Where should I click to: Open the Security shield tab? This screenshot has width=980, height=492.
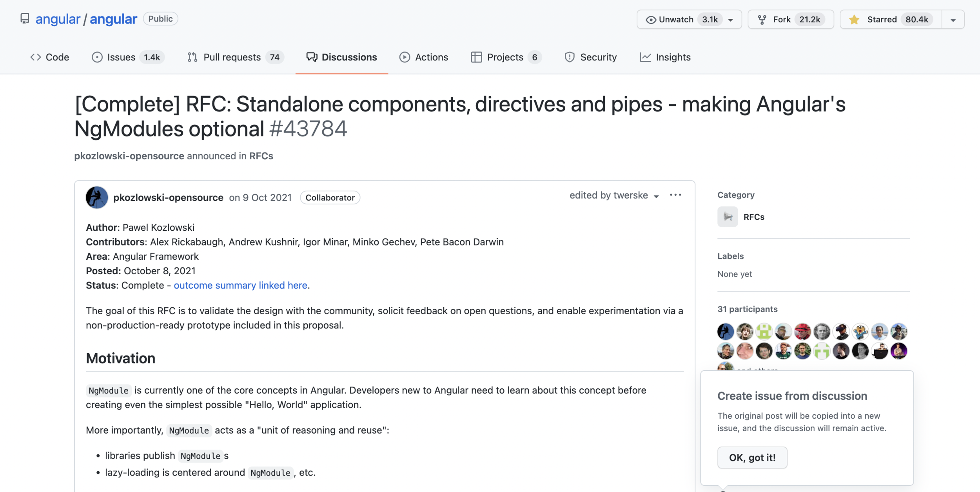pos(590,57)
